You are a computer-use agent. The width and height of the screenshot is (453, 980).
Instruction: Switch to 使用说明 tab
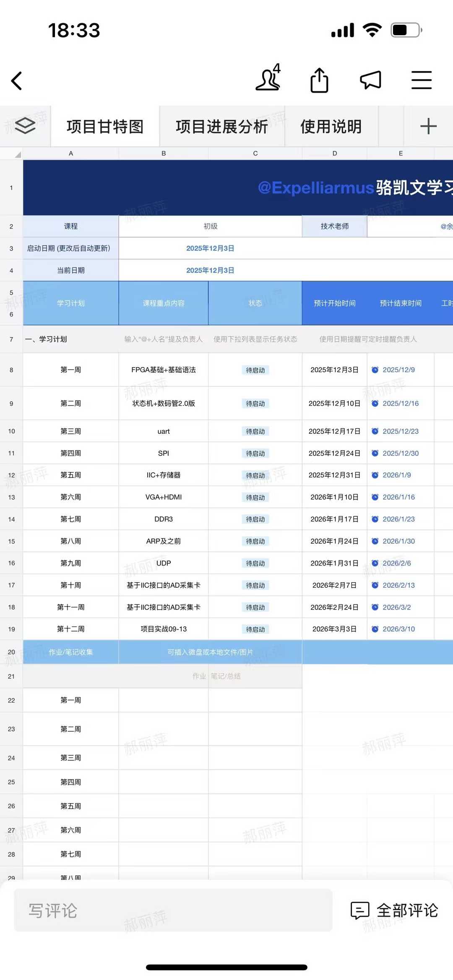(331, 127)
